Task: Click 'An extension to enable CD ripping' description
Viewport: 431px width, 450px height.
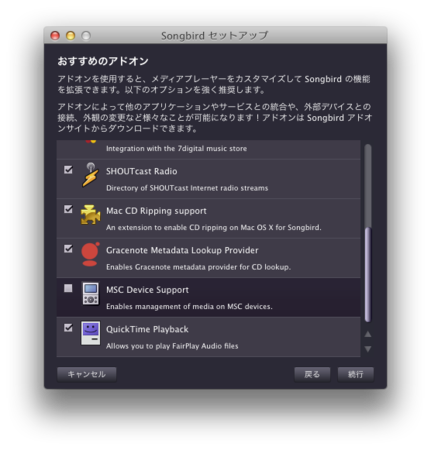Action: pyautogui.click(x=214, y=228)
